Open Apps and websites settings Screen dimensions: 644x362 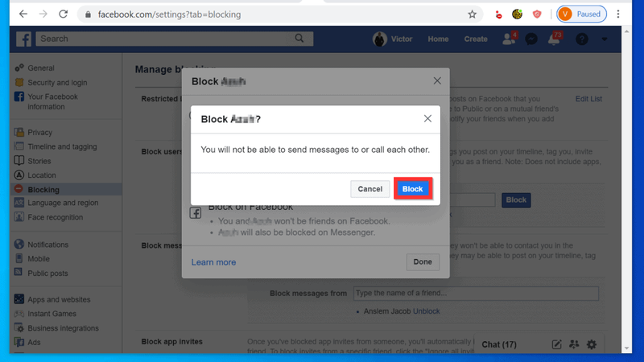[59, 299]
